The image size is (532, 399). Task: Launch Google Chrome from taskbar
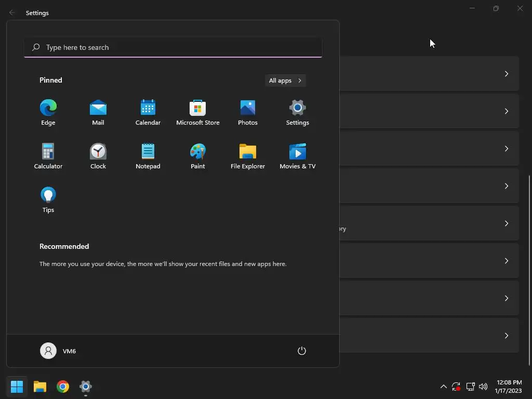[63, 387]
